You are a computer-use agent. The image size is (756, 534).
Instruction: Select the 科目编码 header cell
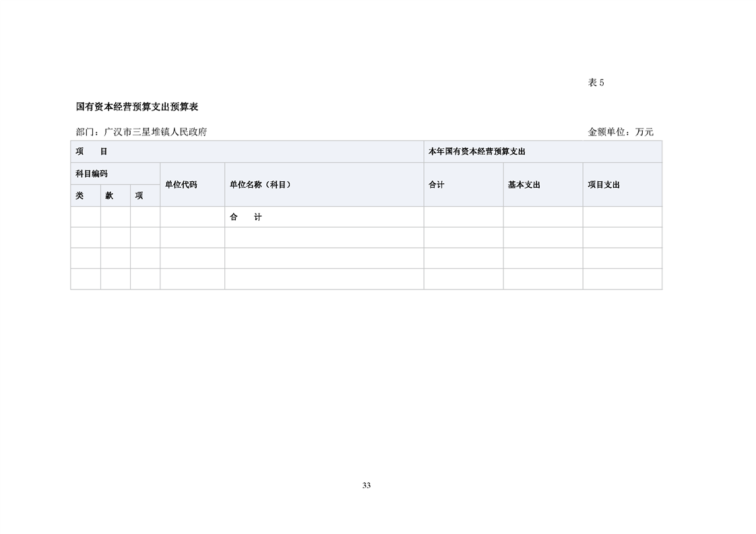(x=115, y=174)
